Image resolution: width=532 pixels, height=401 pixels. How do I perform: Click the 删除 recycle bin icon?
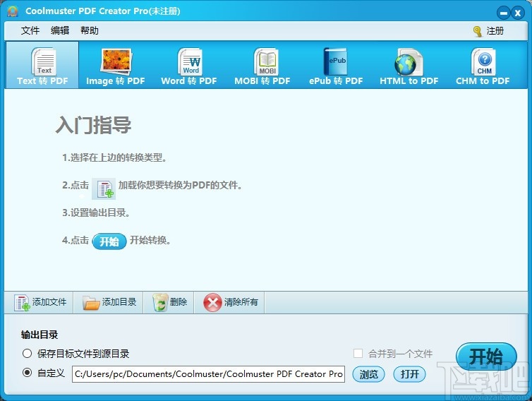click(160, 303)
